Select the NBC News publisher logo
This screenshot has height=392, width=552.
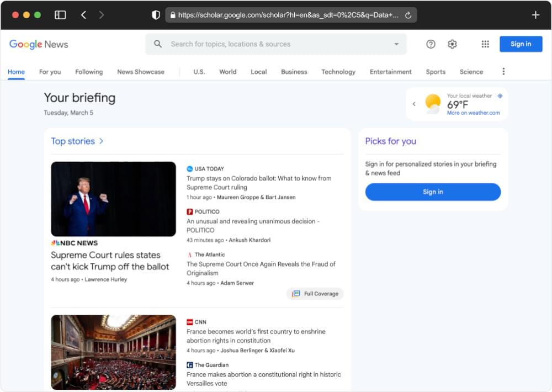(73, 242)
